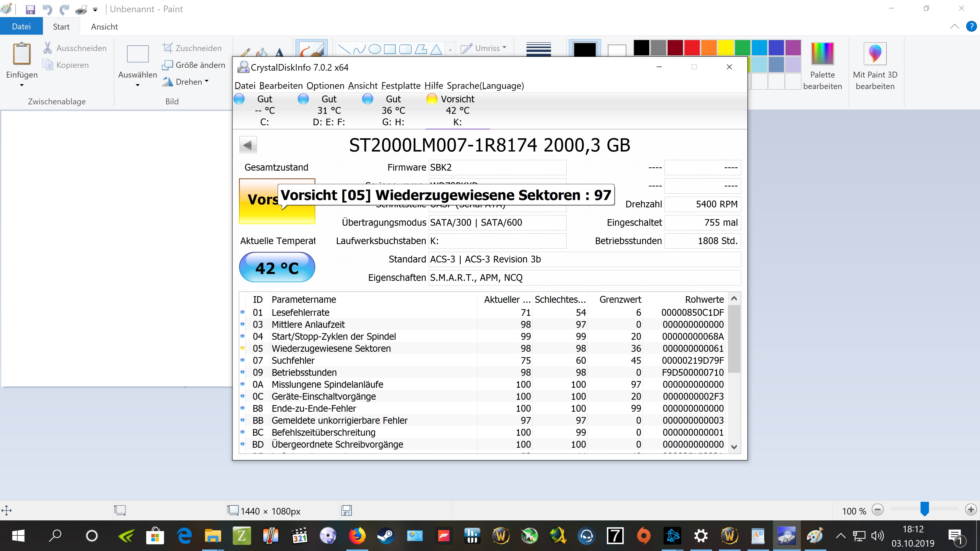980x551 pixels.
Task: Open Firefox from the taskbar
Action: pos(357,536)
